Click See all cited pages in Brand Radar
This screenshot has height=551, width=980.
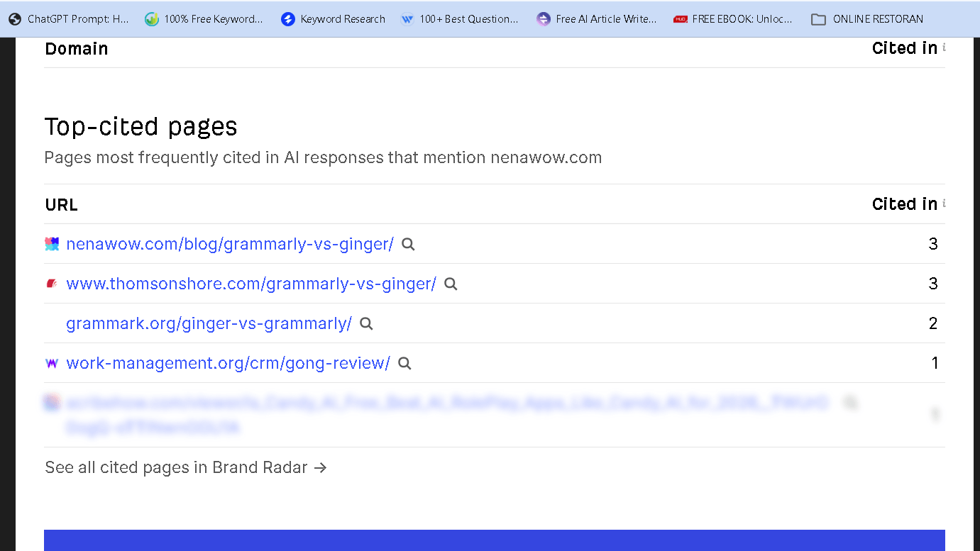tap(186, 467)
